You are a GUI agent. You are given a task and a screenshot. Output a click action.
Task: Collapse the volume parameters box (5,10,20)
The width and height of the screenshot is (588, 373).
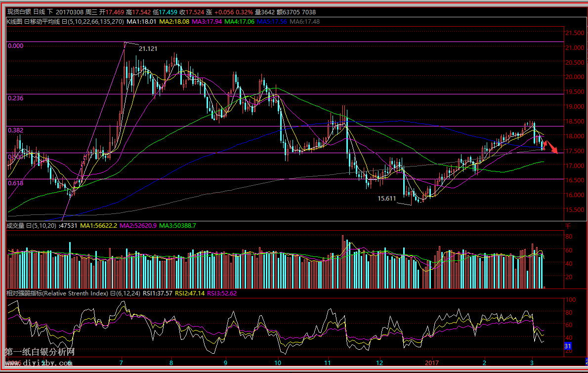click(29, 225)
